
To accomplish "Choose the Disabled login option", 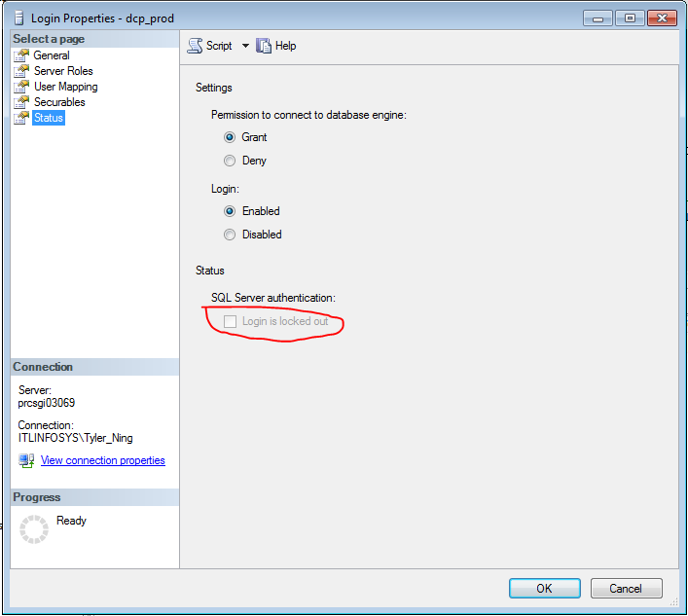I will click(230, 235).
